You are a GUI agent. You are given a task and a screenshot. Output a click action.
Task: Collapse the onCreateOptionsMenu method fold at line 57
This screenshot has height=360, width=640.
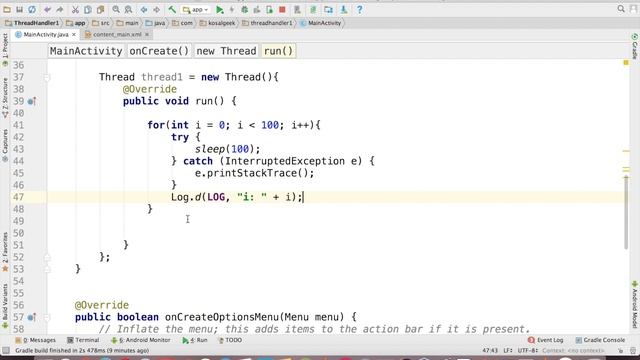47,317
